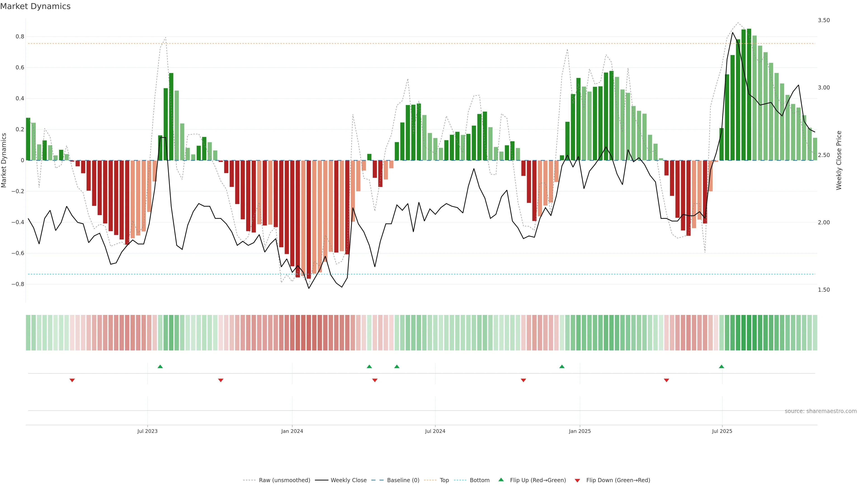Click the Market Dynamics chart title
868x488 pixels.
pos(35,6)
